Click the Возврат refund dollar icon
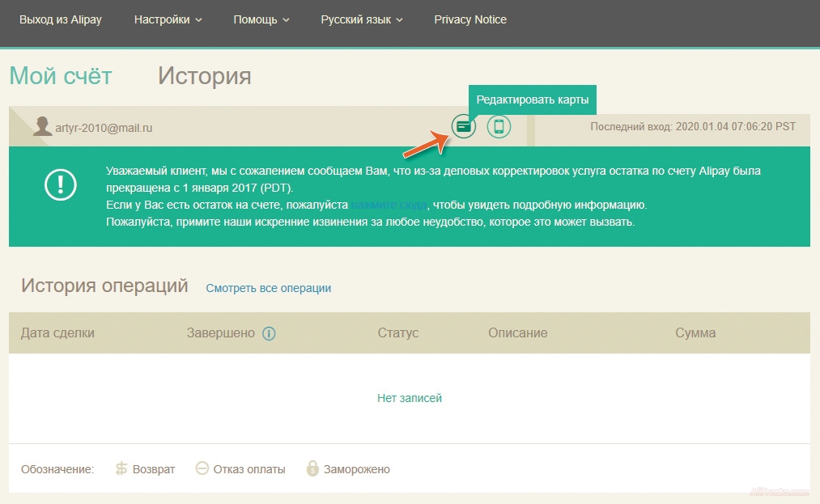 coord(121,468)
